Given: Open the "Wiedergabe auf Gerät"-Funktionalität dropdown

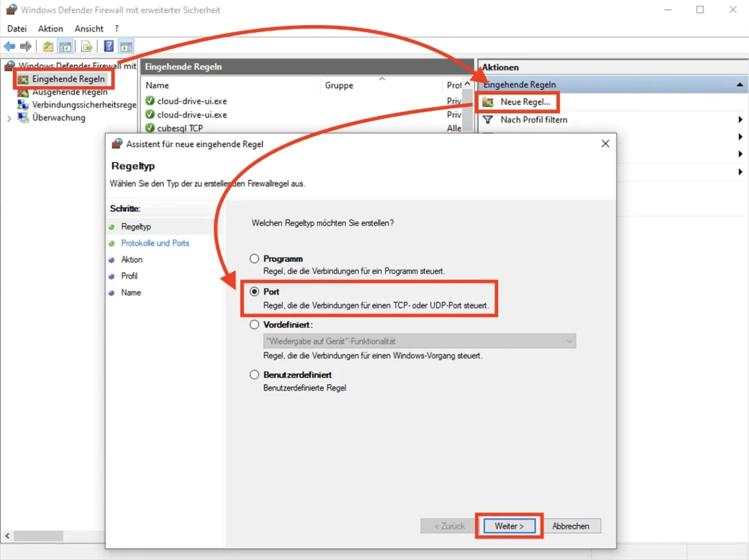Looking at the screenshot, I should [x=419, y=341].
